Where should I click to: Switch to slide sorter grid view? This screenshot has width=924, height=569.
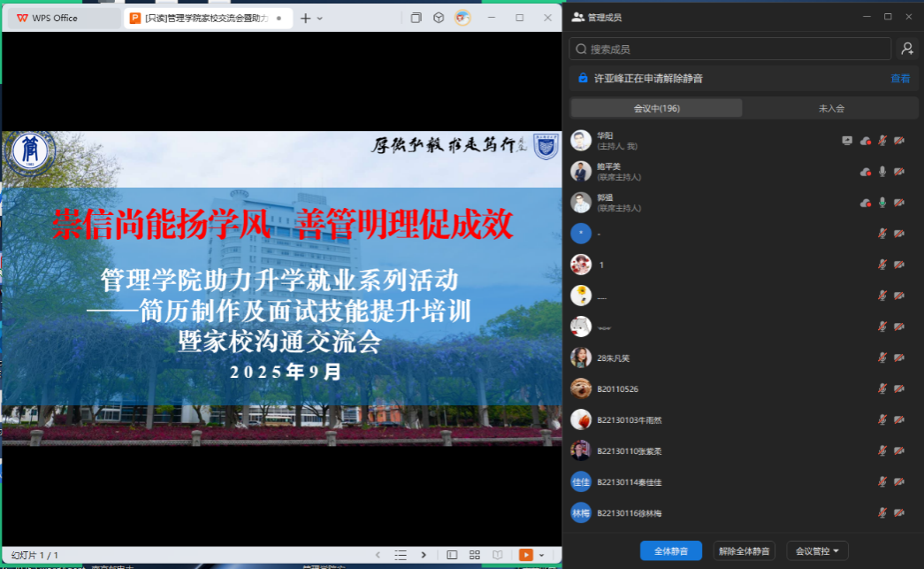(475, 555)
